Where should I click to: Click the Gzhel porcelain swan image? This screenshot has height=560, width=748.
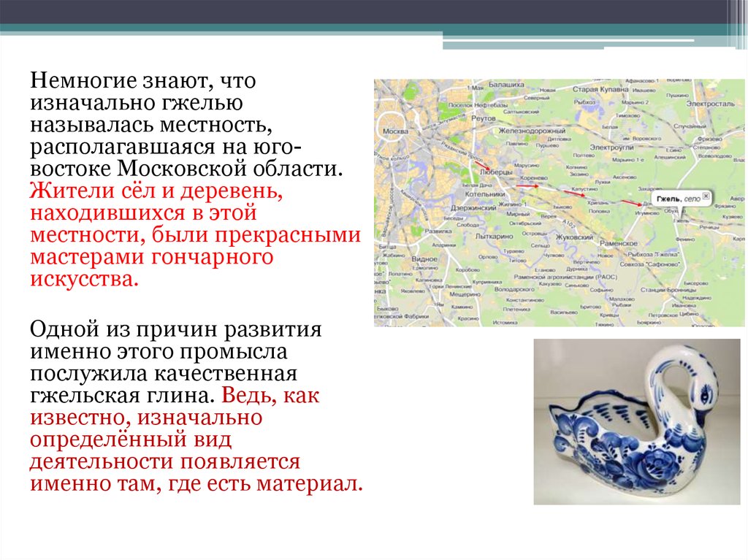636,422
